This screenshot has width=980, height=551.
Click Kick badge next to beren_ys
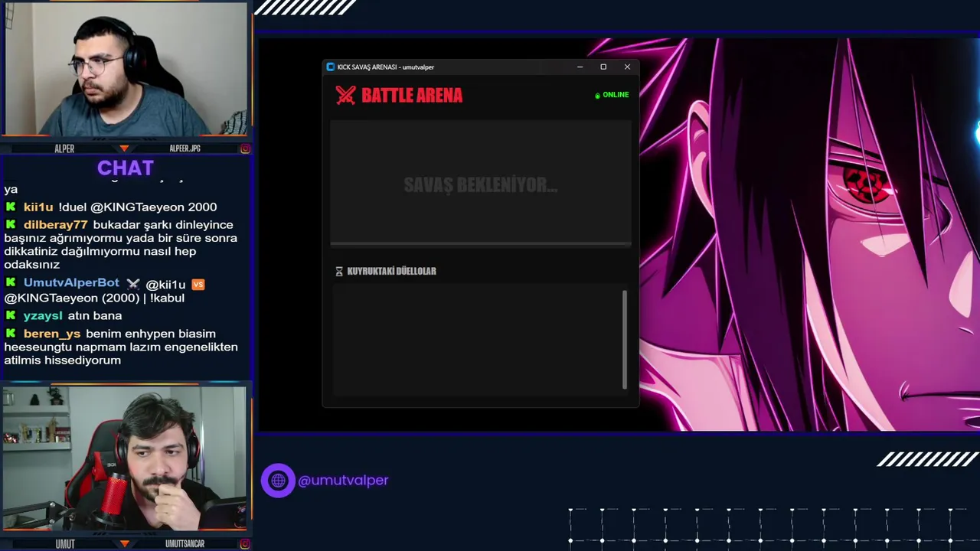coord(11,333)
